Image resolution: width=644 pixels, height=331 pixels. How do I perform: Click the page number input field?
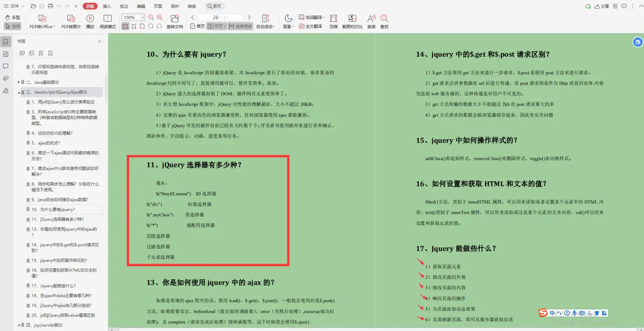(221, 18)
